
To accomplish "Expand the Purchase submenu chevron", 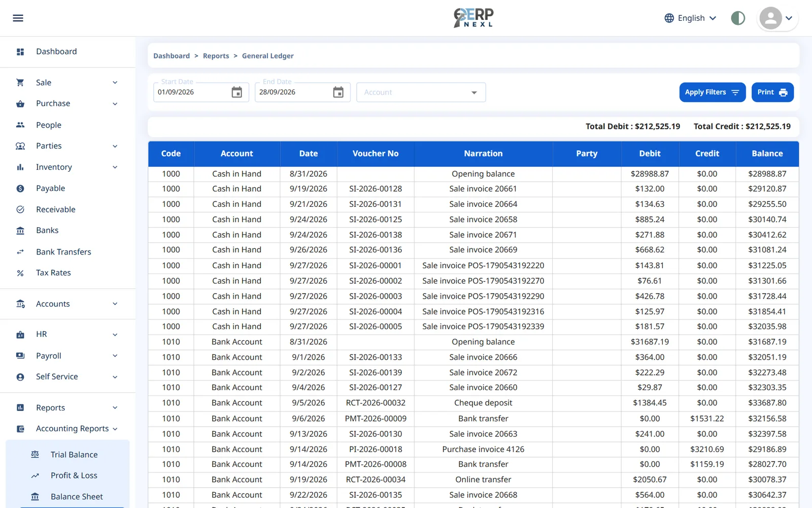I will [115, 104].
